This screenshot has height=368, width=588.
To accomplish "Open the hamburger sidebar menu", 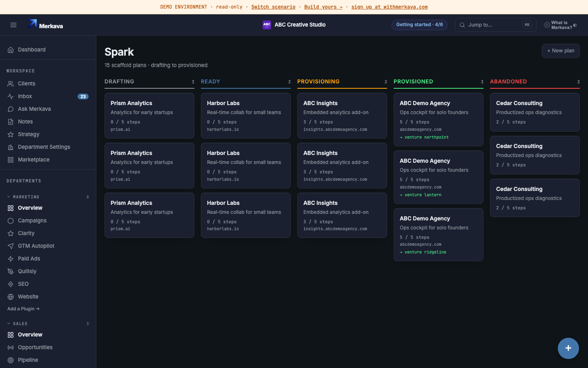I will tap(13, 25).
